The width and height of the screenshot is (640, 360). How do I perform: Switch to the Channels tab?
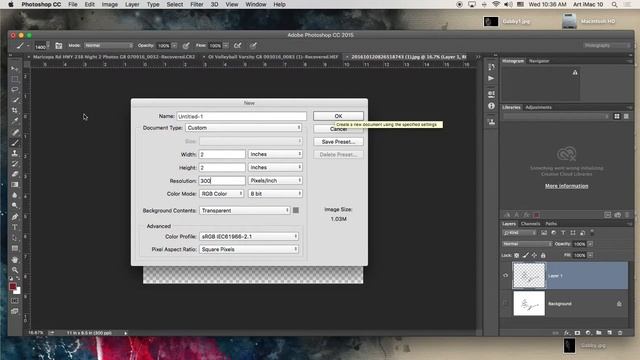tap(530, 224)
